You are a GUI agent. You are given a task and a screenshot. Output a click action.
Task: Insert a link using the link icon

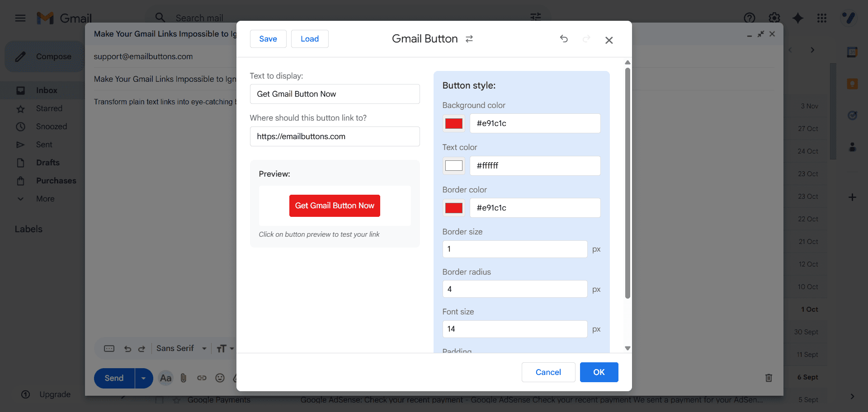tap(202, 378)
